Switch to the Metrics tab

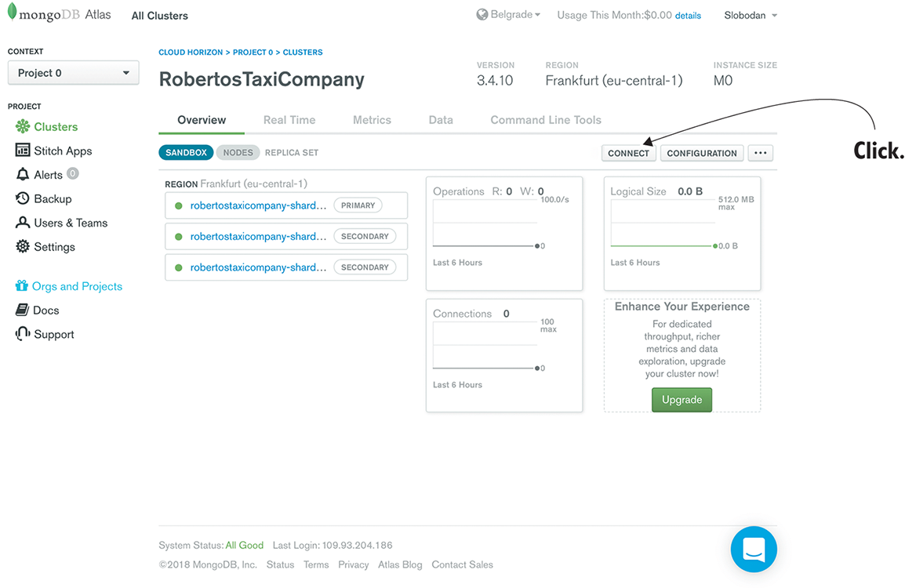372,120
